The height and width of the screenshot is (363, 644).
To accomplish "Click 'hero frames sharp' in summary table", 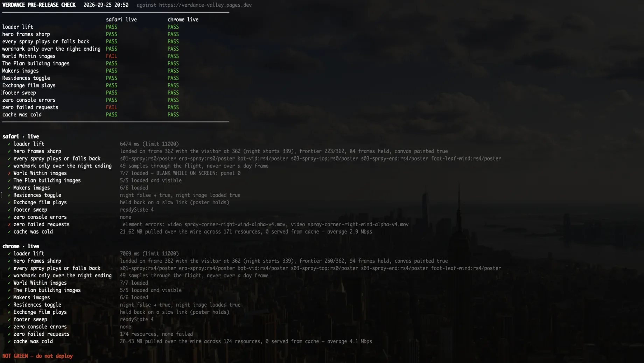I will point(26,34).
